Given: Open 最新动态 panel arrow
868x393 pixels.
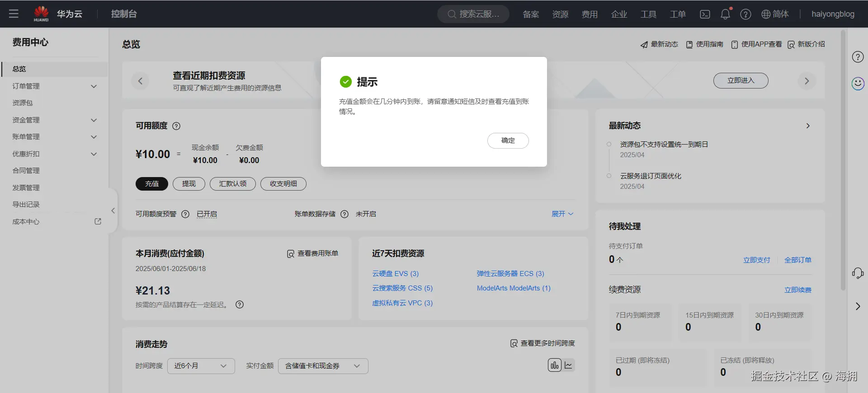Looking at the screenshot, I should click(808, 126).
